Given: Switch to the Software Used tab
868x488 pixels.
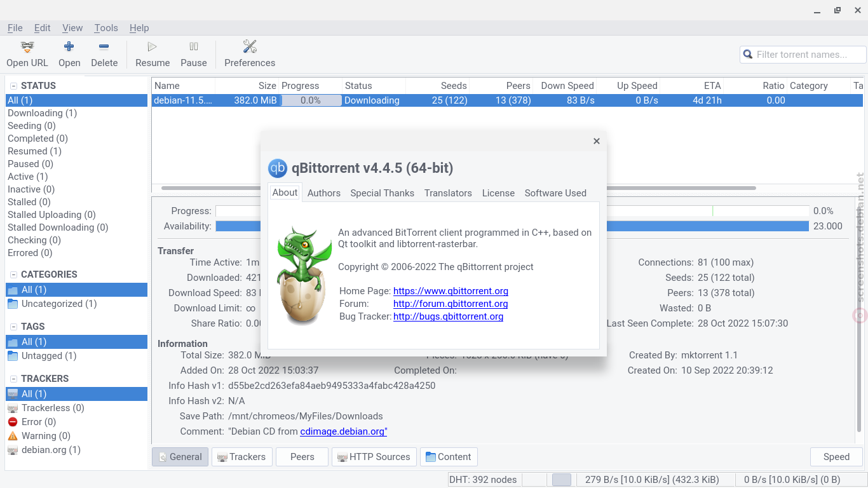Looking at the screenshot, I should [x=555, y=193].
